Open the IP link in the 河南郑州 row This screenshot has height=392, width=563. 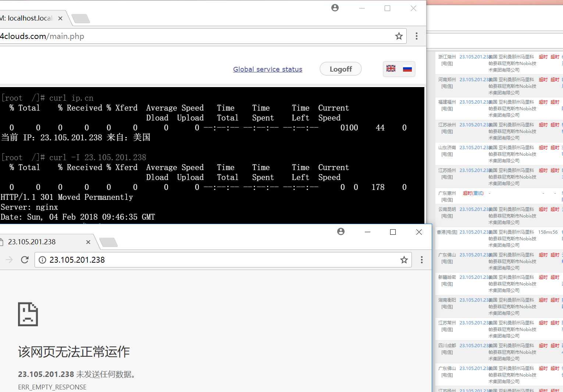(x=474, y=80)
